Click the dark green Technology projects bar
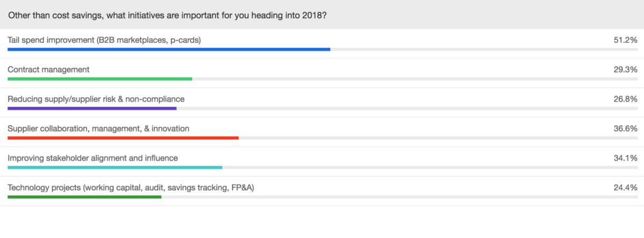The image size is (644, 238). click(84, 197)
